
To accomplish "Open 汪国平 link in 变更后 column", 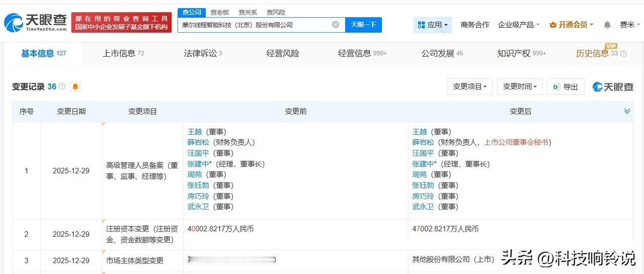I will tap(423, 153).
